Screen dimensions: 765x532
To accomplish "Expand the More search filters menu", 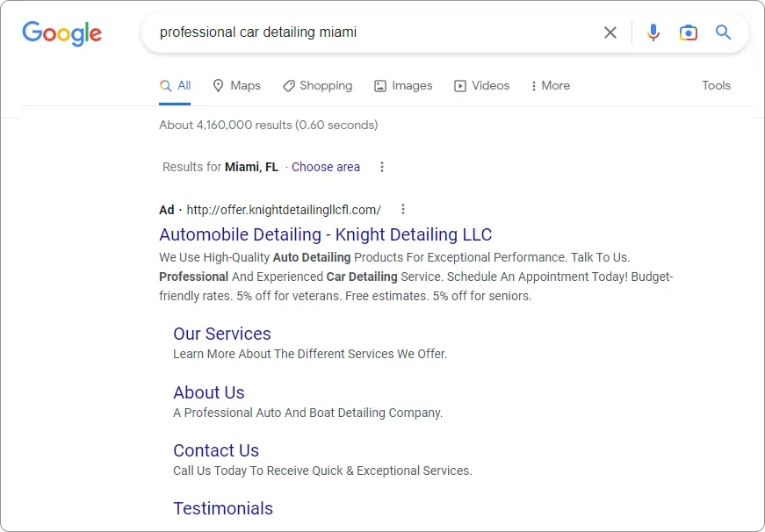I will 551,86.
